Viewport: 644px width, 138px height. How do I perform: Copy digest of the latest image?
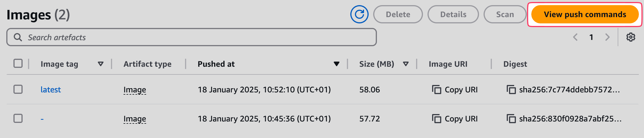511,90
